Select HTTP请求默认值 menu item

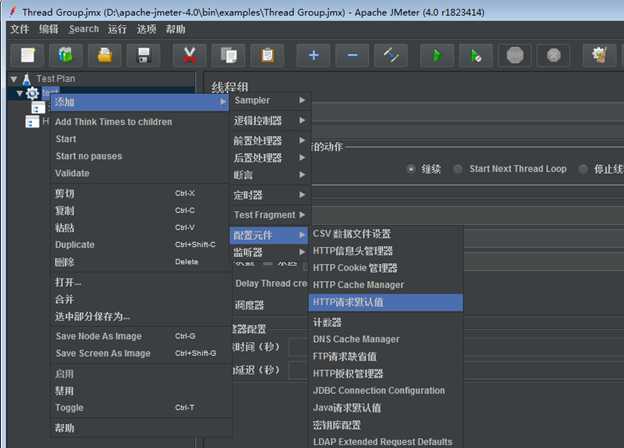(386, 302)
